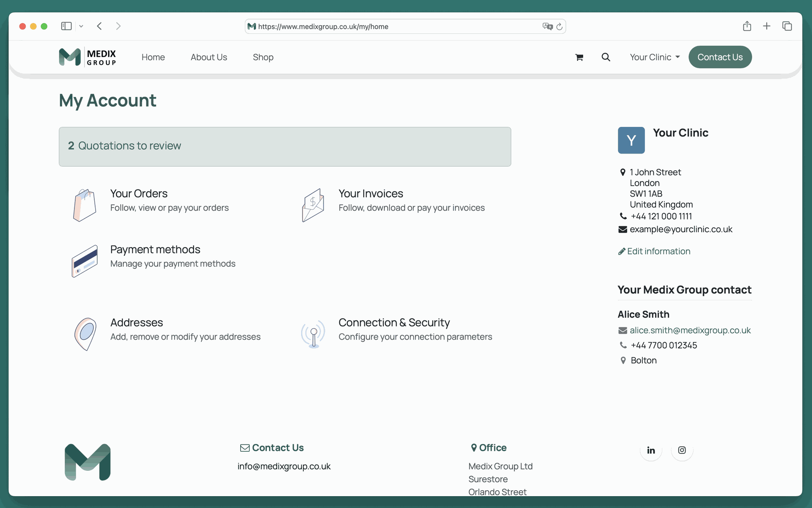The width and height of the screenshot is (812, 508).
Task: Open the shopping cart icon
Action: pyautogui.click(x=579, y=57)
